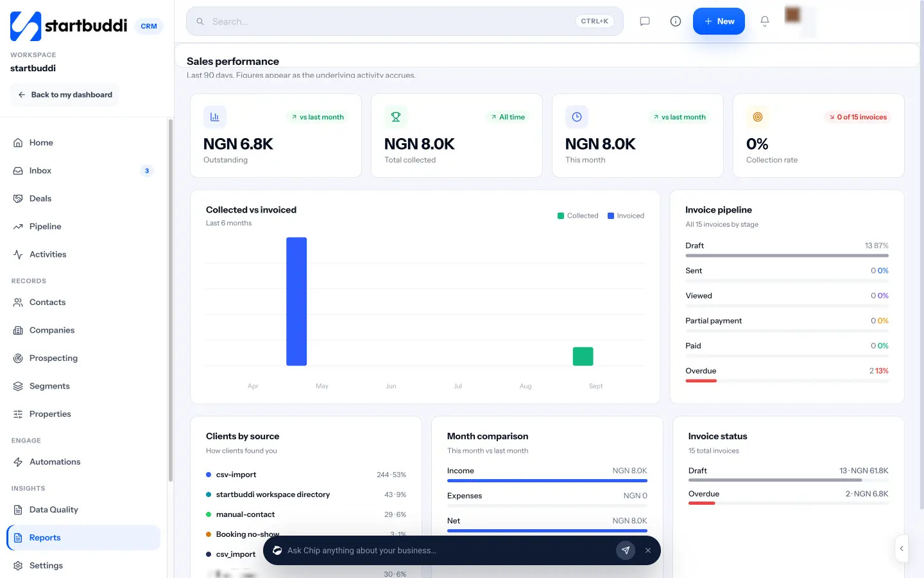924x578 pixels.
Task: Click the bar chart icon on Outstanding card
Action: (x=215, y=117)
